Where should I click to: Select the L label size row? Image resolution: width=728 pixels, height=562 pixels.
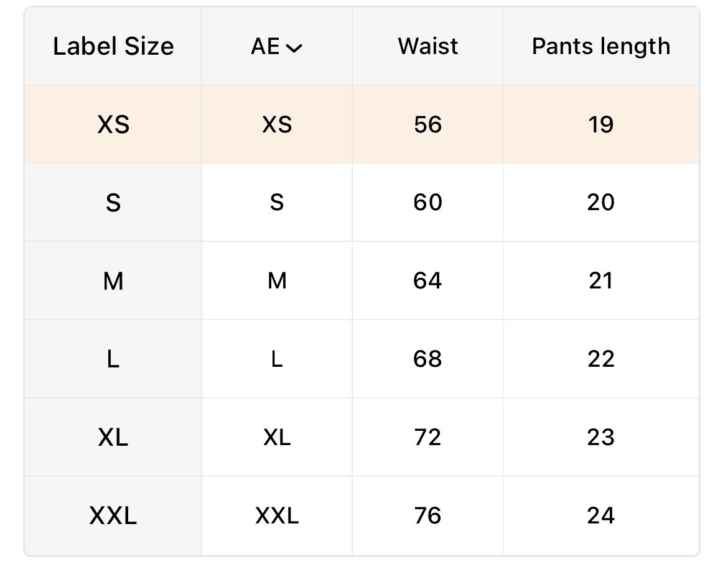[113, 359]
